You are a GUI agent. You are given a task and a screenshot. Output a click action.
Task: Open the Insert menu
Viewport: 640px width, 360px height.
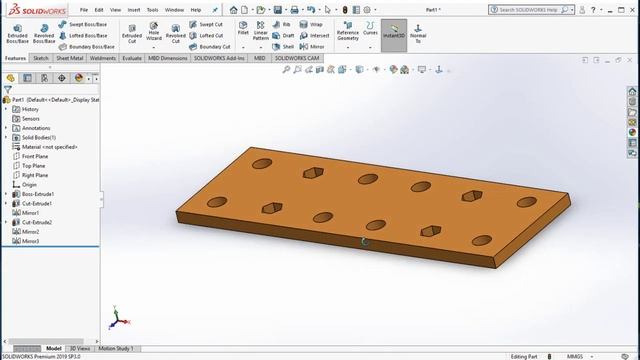(134, 10)
